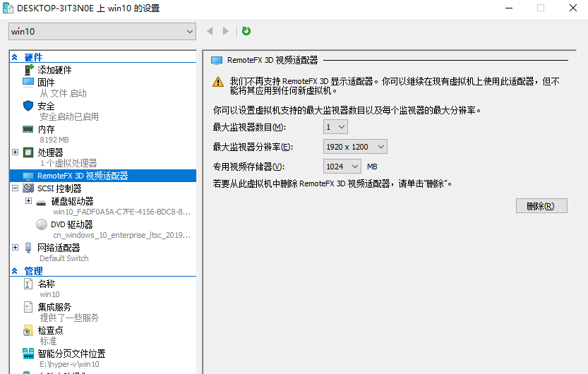Click the previous (left arrow) navigation icon

(210, 31)
